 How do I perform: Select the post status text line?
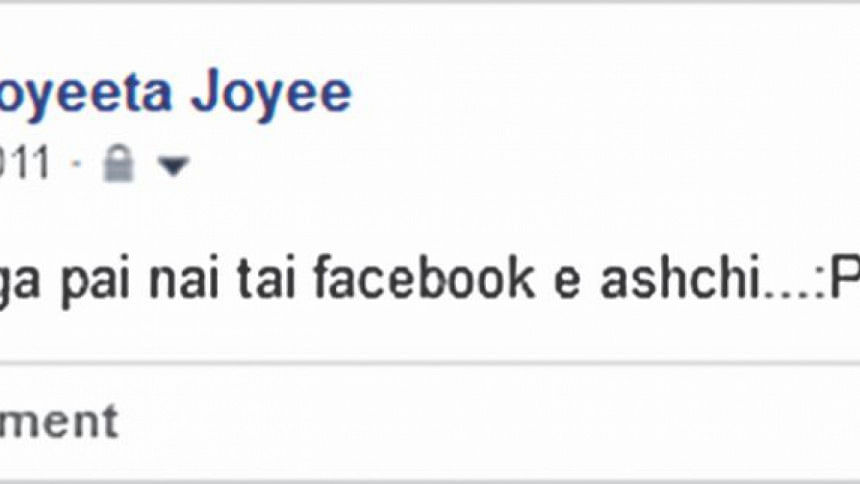pos(430,280)
